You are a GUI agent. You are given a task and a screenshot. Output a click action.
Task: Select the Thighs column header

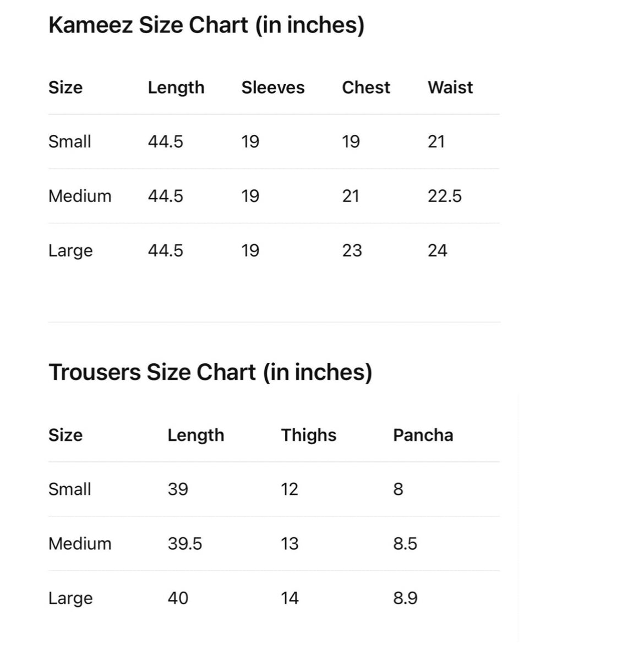click(x=308, y=435)
